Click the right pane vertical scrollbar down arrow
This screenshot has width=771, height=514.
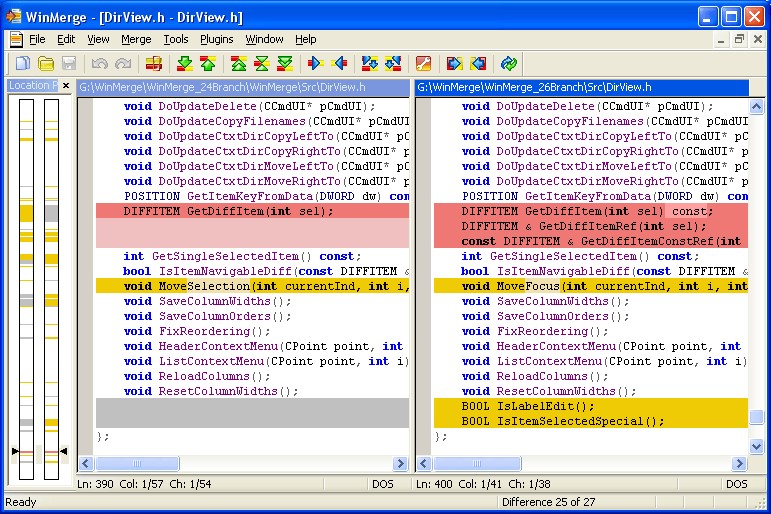[x=757, y=446]
